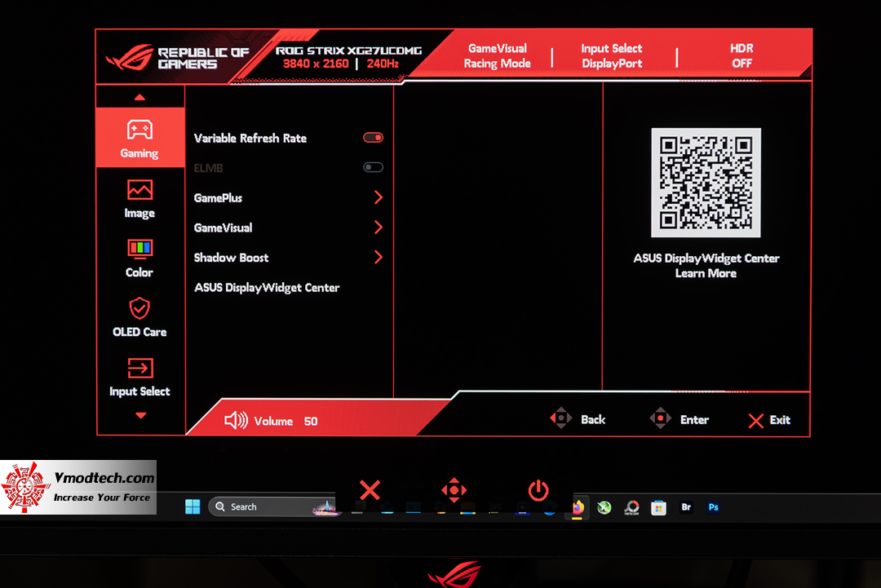Open the Input Select category
Image resolution: width=881 pixels, height=588 pixels.
coord(139,378)
